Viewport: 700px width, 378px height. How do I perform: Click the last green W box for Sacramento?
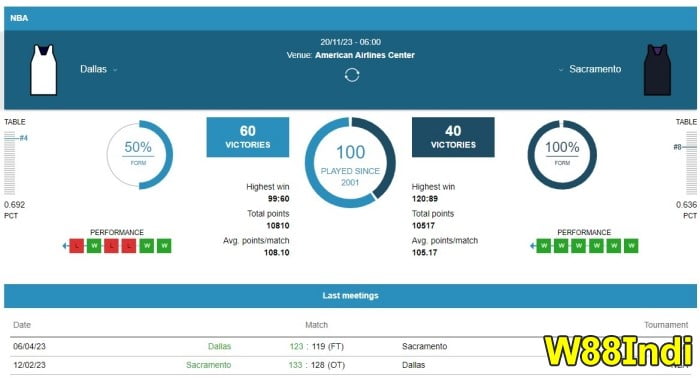[x=631, y=246]
